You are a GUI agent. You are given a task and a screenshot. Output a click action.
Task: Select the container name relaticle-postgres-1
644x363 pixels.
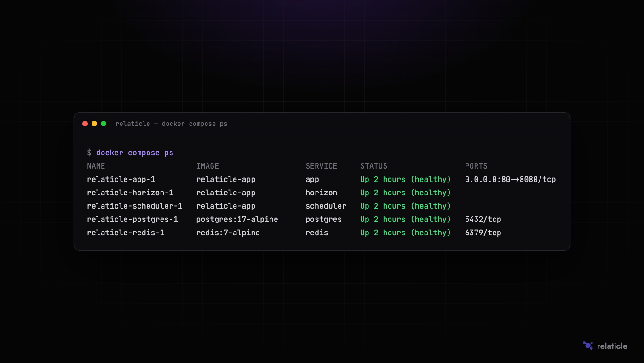[132, 219]
